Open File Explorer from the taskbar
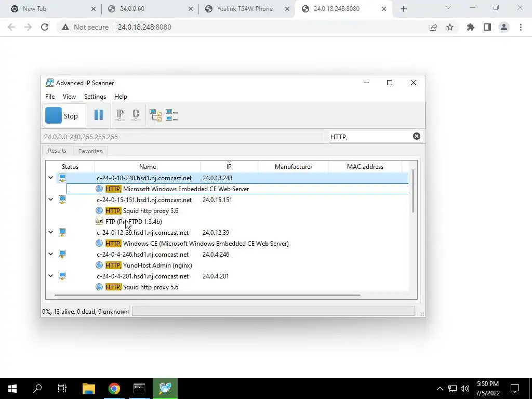This screenshot has width=532, height=399. point(88,389)
